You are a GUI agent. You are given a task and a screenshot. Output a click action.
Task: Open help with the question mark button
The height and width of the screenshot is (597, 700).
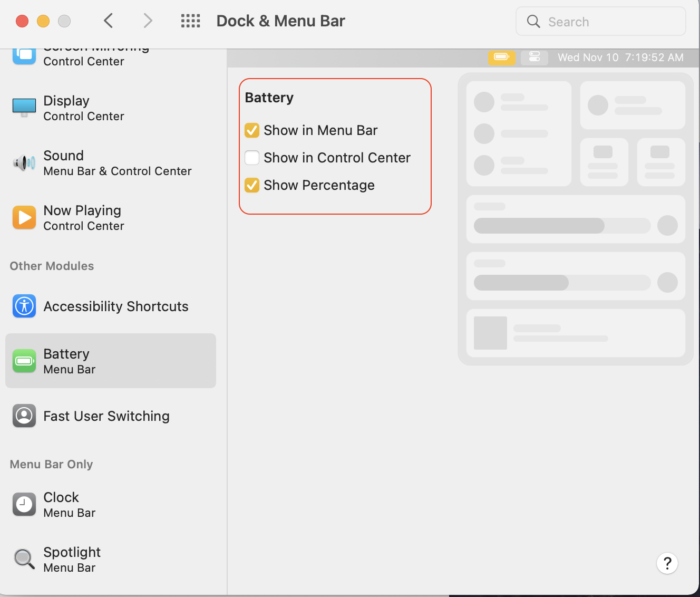667,563
